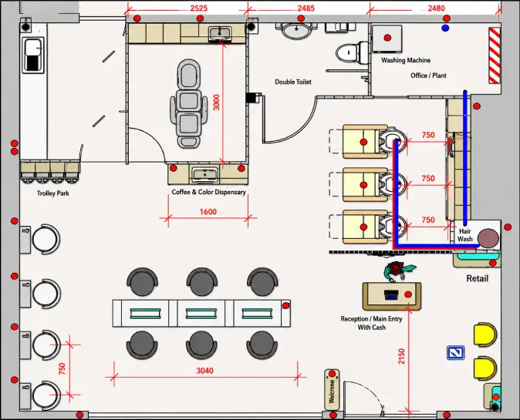Select the blue card payment sign icon
Screen dimensions: 520x420
[x=455, y=353]
